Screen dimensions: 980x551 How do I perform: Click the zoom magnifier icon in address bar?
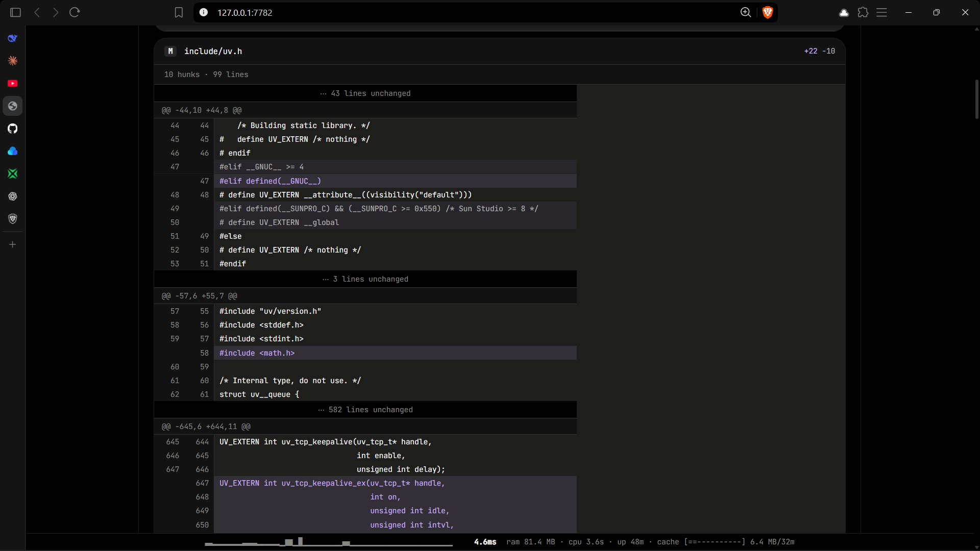[x=746, y=12]
